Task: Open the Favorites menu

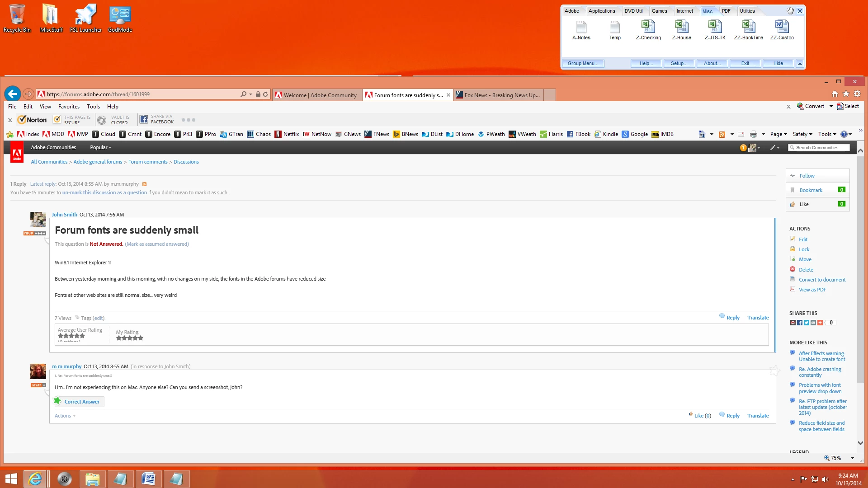Action: pos(69,107)
